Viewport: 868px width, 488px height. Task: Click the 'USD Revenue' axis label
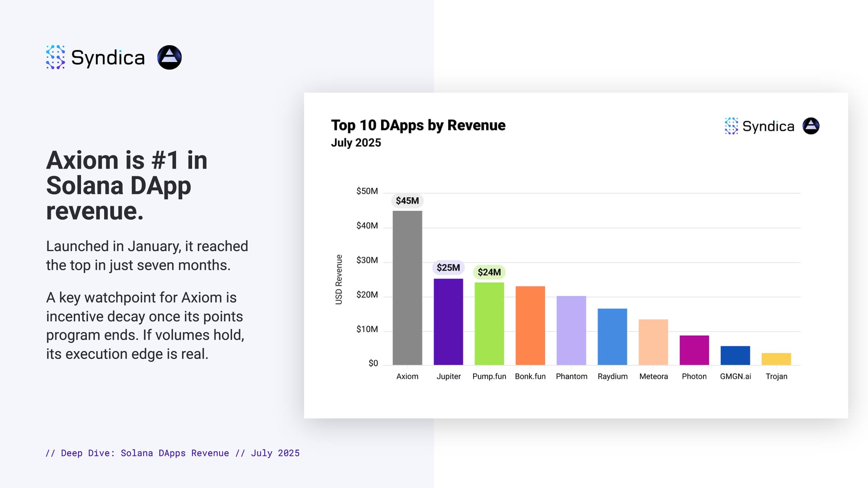(339, 279)
